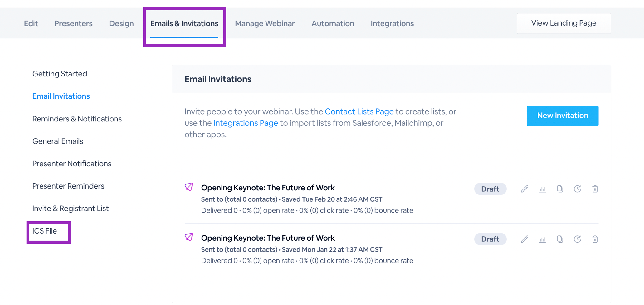Click the first invitation's Draft badge
This screenshot has width=644, height=305.
tap(490, 189)
